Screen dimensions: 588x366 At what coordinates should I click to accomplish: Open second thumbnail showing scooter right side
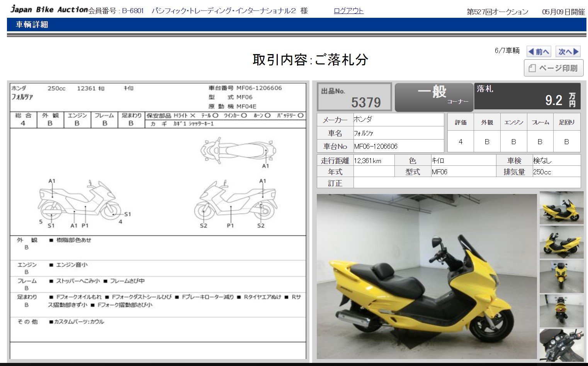561,242
